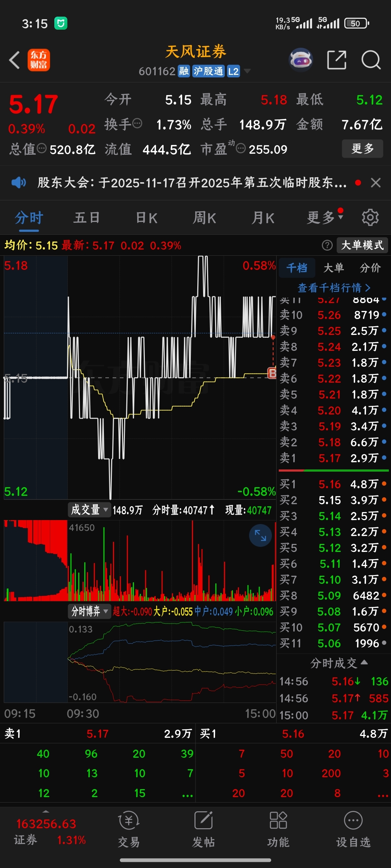391x868 pixels.
Task: Tap 15:00 5.17 trade record row
Action: coord(333,715)
